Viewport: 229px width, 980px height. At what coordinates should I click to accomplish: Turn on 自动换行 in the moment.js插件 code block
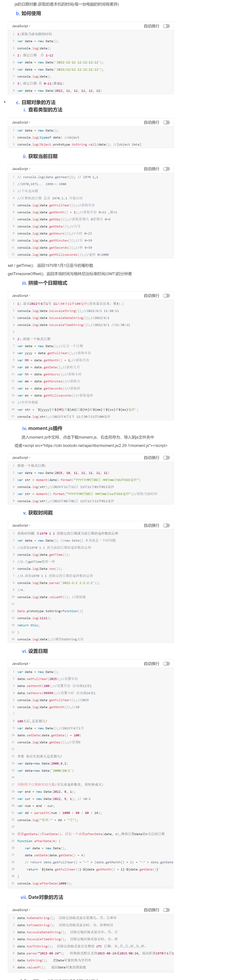point(166,458)
